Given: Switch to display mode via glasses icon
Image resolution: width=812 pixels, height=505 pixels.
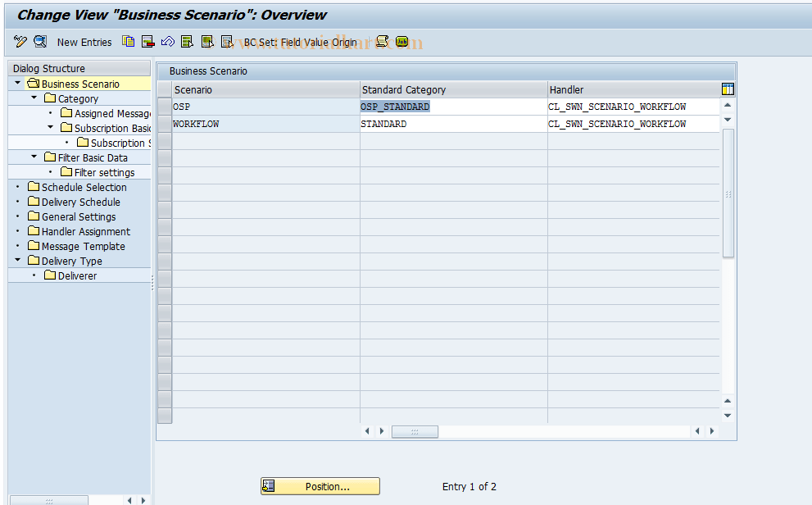Looking at the screenshot, I should point(38,41).
